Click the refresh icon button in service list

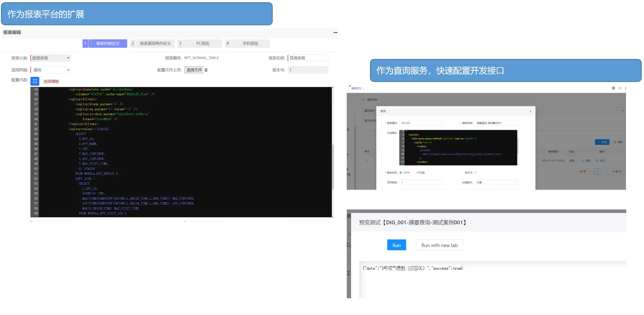coord(618,142)
